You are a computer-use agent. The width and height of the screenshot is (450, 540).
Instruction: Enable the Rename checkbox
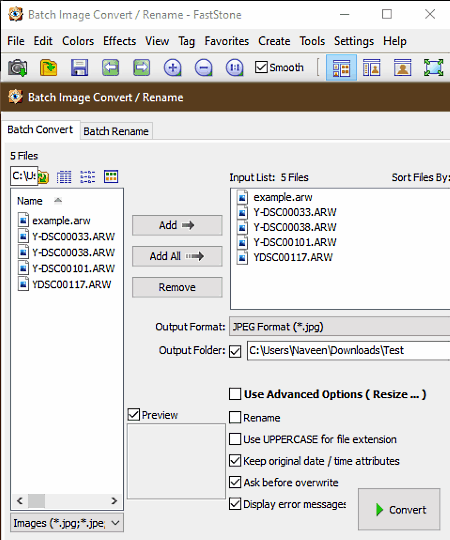pos(235,417)
